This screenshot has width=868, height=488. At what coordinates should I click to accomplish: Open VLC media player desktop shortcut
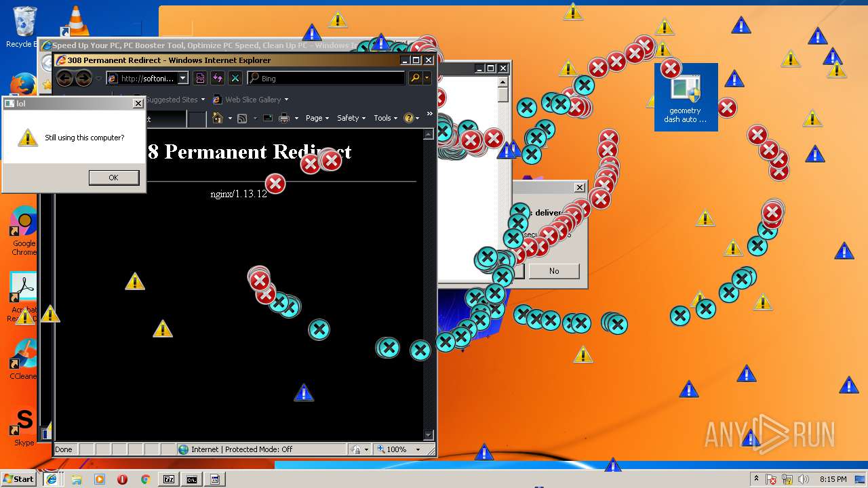click(76, 20)
